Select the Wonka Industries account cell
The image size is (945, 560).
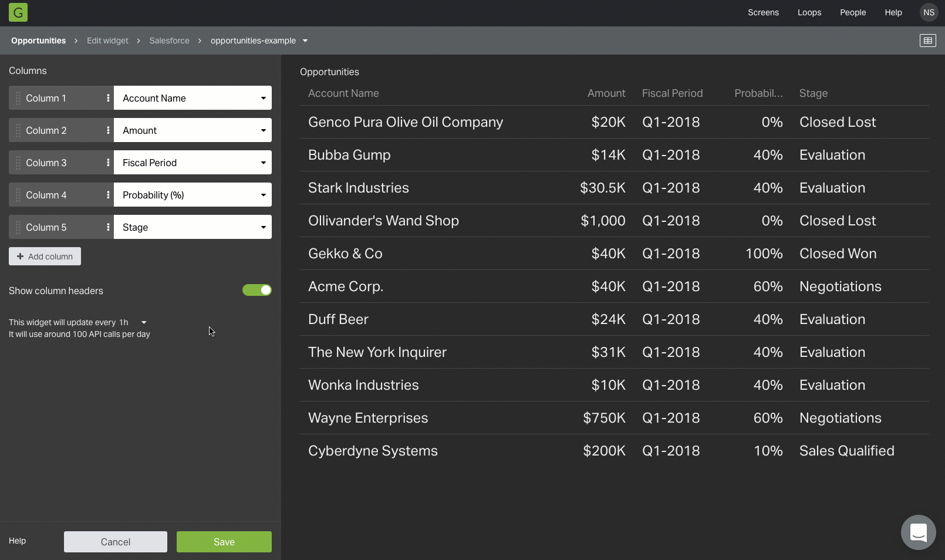[363, 385]
